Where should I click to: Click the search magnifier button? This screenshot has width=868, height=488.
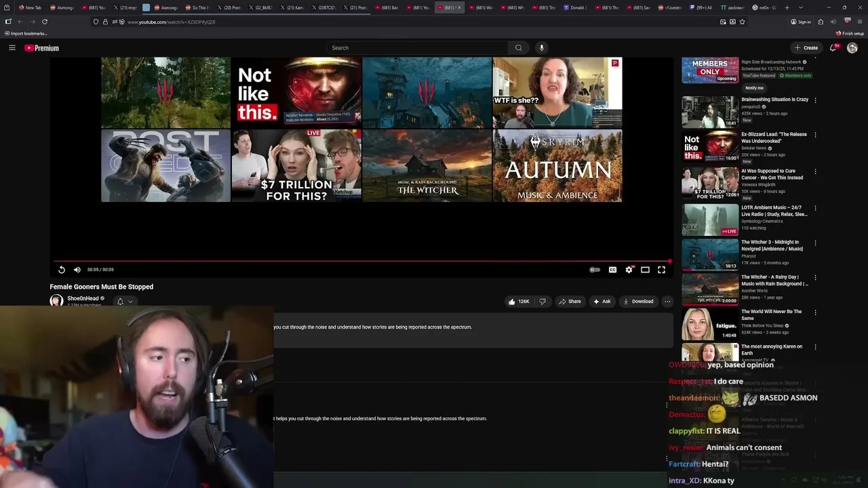pyautogui.click(x=518, y=47)
